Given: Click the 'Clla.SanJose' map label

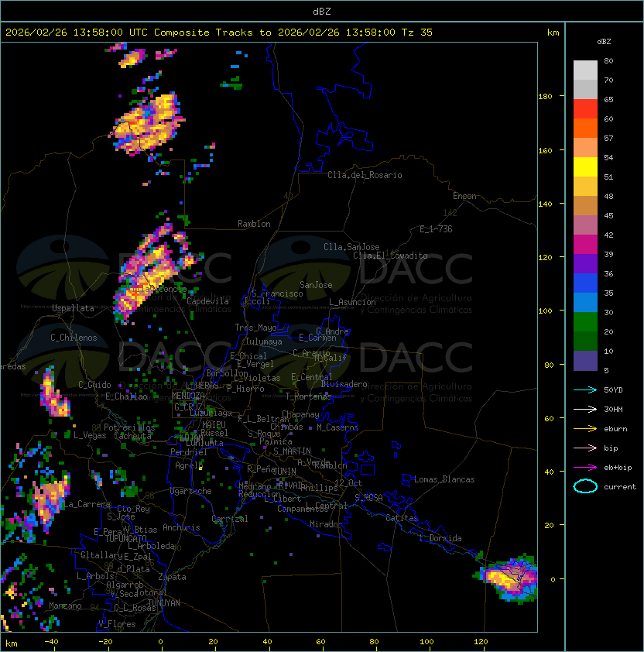Looking at the screenshot, I should click(351, 247).
